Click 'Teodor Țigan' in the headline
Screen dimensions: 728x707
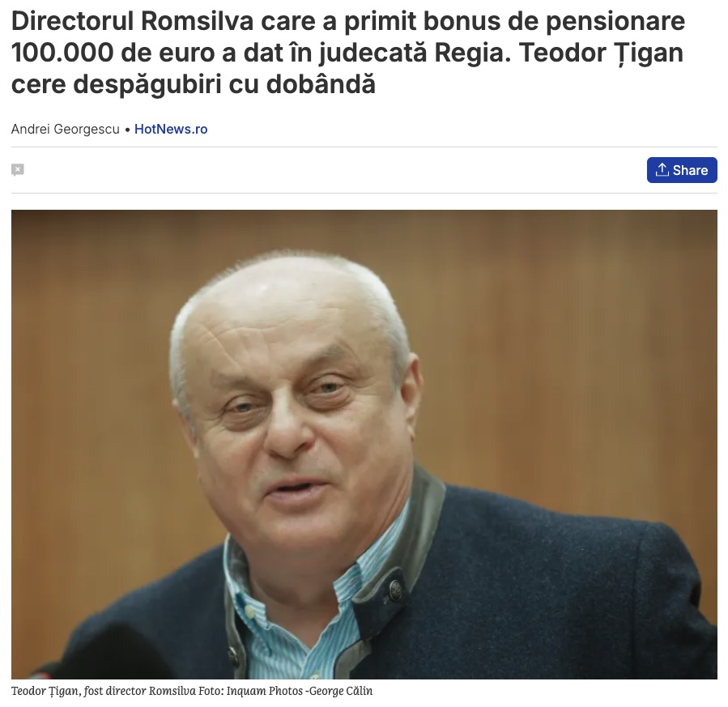tap(601, 53)
